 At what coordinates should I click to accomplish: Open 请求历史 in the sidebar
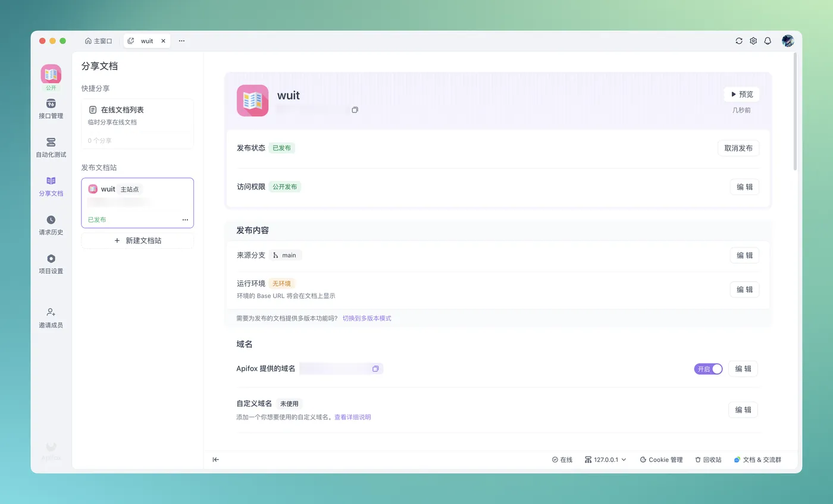[x=51, y=226]
